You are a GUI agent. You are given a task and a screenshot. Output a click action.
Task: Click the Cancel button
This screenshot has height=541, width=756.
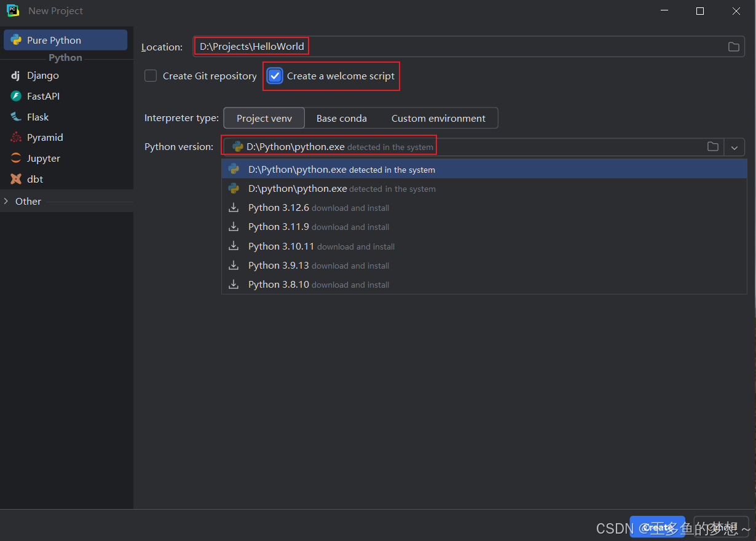point(721,527)
